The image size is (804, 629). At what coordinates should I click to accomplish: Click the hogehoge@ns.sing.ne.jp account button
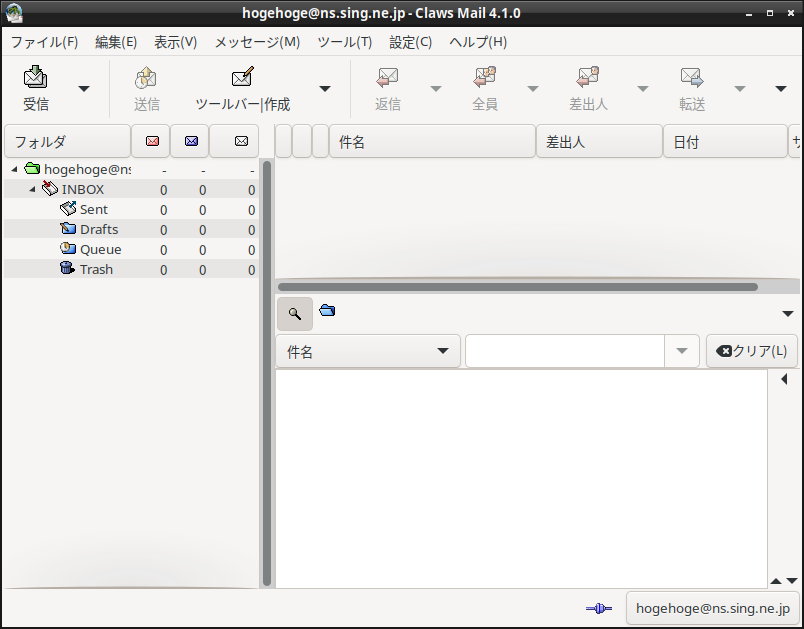click(x=713, y=608)
